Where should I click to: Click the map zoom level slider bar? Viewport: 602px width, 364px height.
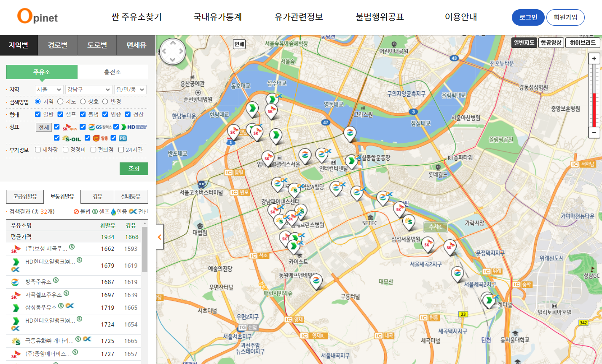tap(594, 96)
